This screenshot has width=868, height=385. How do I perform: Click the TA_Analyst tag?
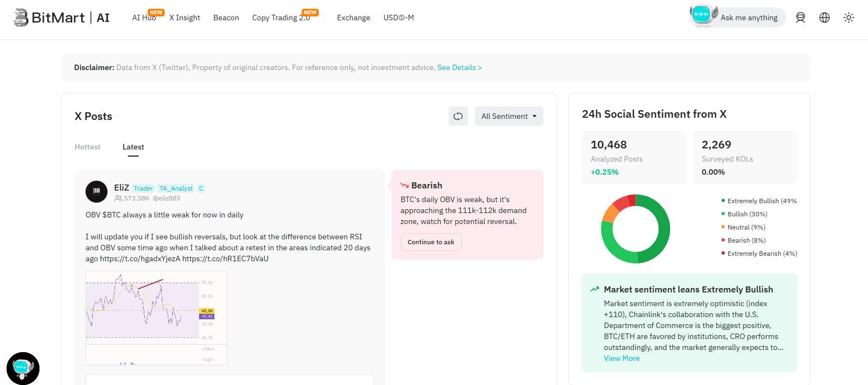click(x=176, y=188)
